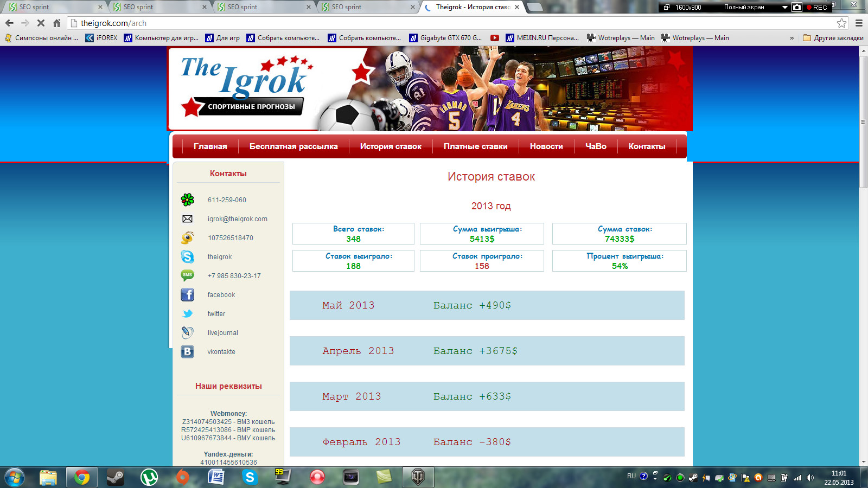Open the iFOREX bookmark
This screenshot has width=868, height=488.
[101, 38]
